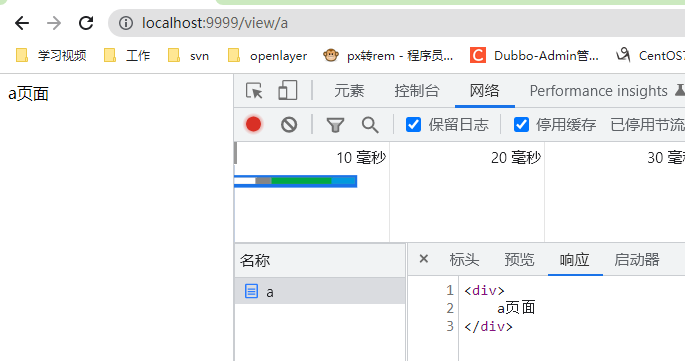Reload the current page
Screen dimensions: 685x361
point(86,23)
